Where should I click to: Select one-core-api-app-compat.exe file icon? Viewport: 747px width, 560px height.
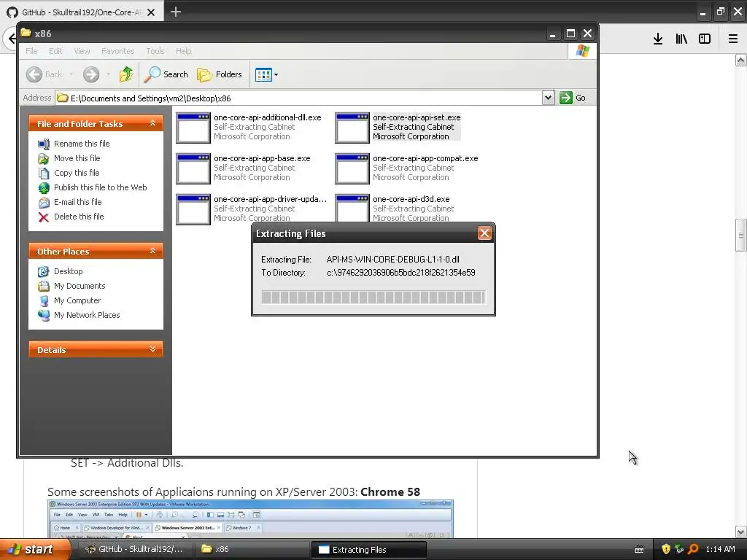click(352, 168)
